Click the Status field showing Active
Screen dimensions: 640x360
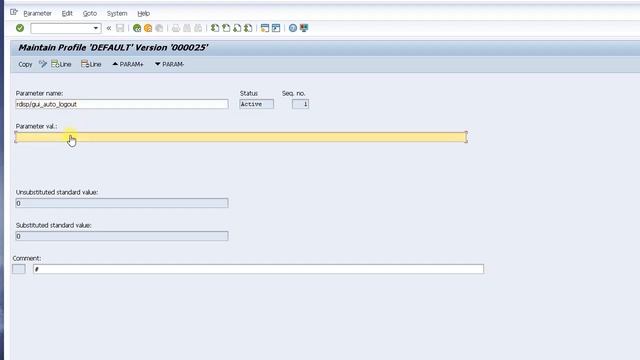pyautogui.click(x=256, y=104)
